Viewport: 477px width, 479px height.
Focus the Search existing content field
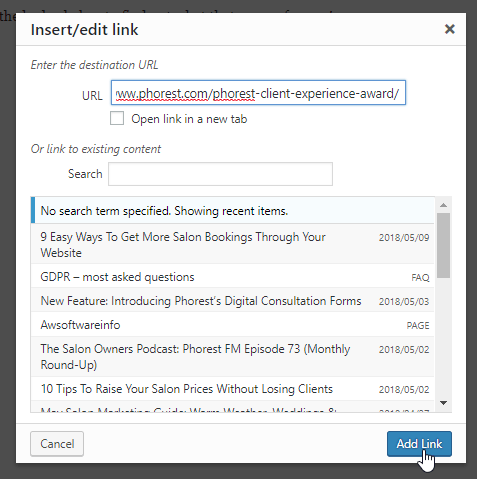220,174
